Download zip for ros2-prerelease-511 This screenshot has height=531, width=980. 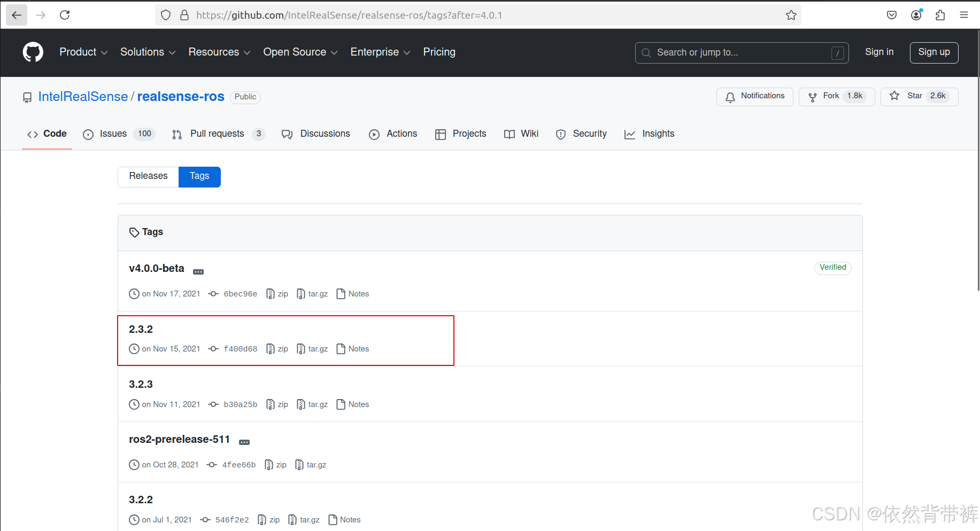pos(275,465)
